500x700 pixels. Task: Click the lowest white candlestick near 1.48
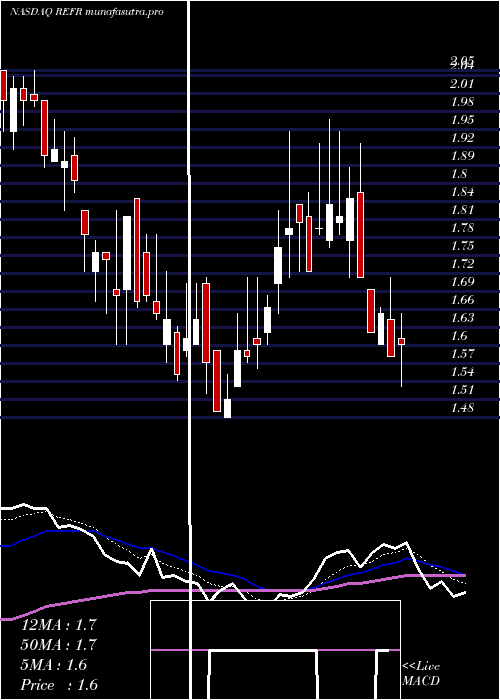pyautogui.click(x=227, y=408)
